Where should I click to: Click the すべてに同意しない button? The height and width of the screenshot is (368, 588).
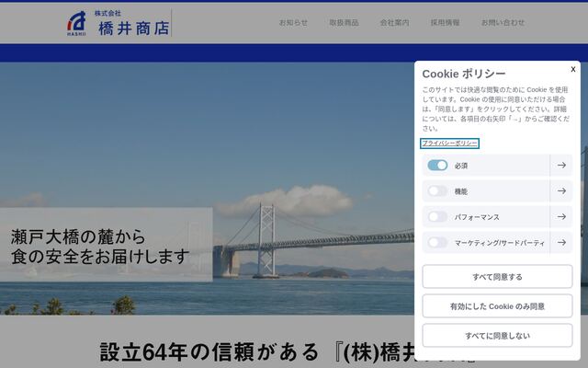[x=497, y=335]
